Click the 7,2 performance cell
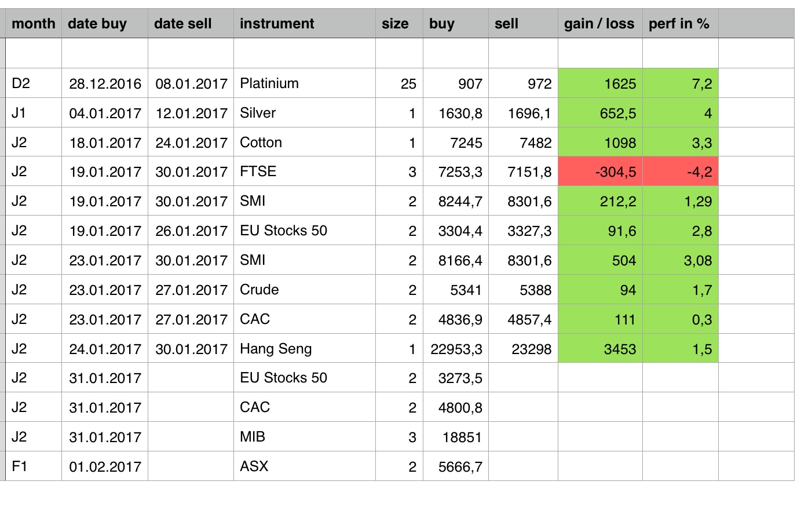 680,83
